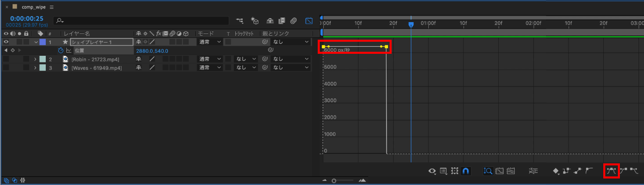Click the current time indicator handle
Image resolution: width=644 pixels, height=185 pixels.
coord(411,24)
